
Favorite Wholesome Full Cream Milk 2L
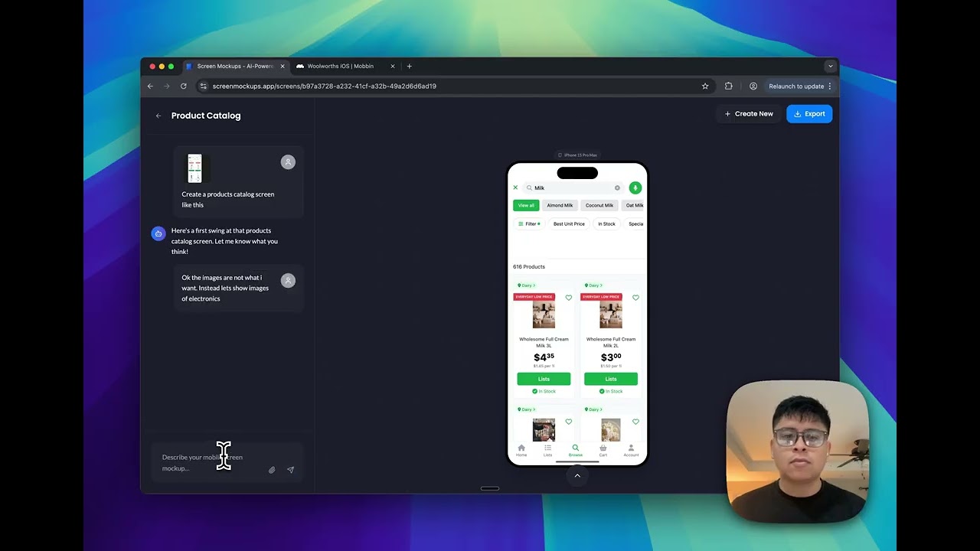click(636, 298)
